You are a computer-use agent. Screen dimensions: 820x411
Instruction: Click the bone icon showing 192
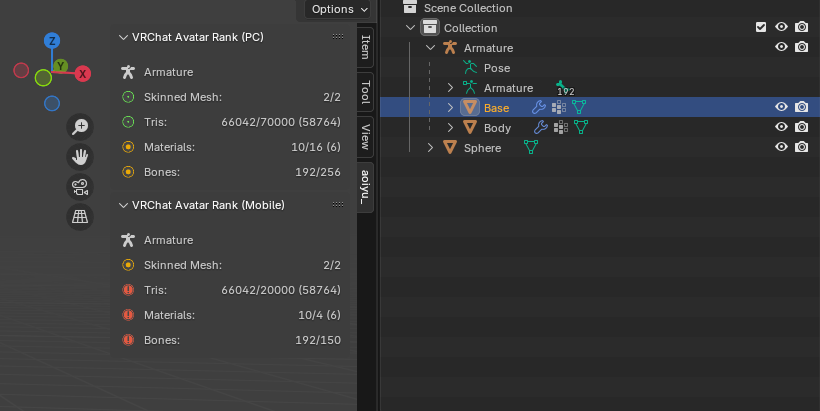click(563, 88)
